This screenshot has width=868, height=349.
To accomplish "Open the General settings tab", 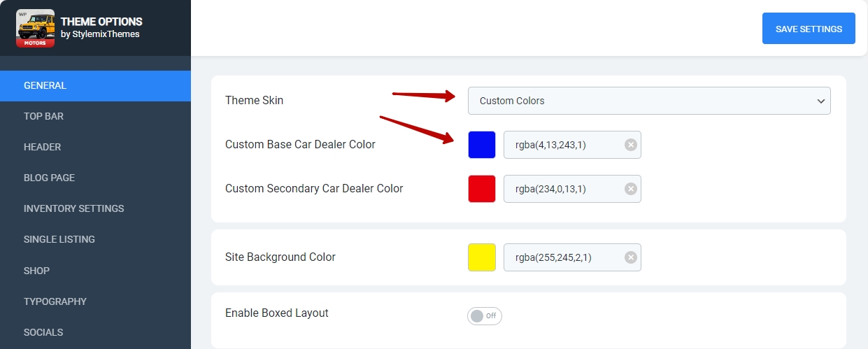I will pyautogui.click(x=45, y=86).
